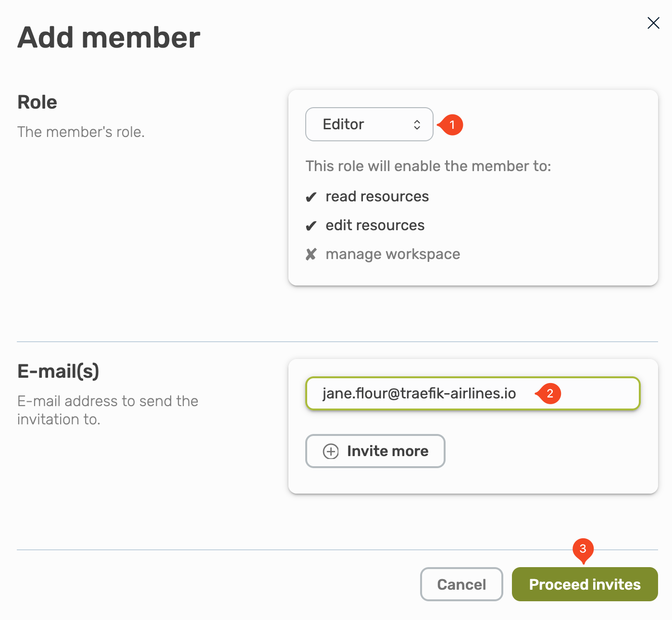
Task: Click the checkmark beside read resources
Action: tap(311, 196)
